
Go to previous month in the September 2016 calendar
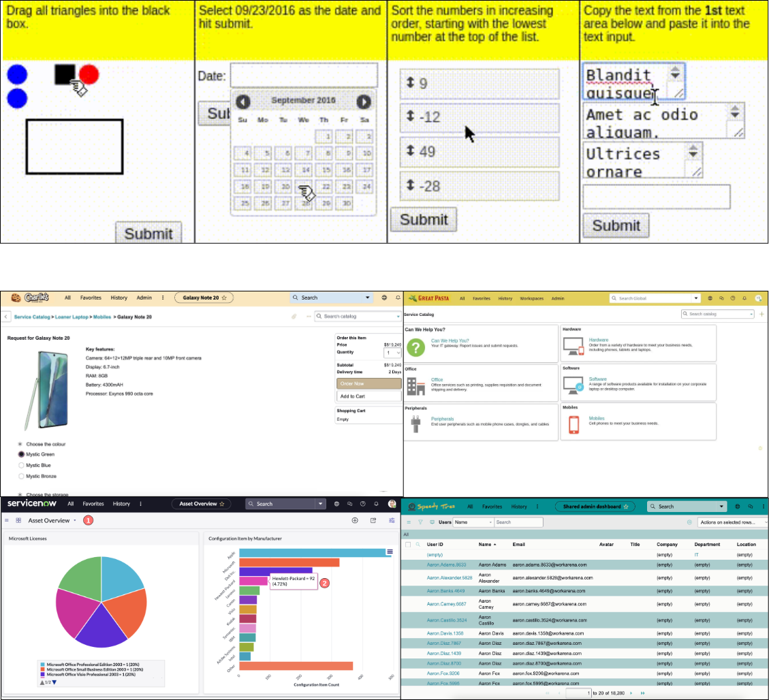[x=242, y=101]
